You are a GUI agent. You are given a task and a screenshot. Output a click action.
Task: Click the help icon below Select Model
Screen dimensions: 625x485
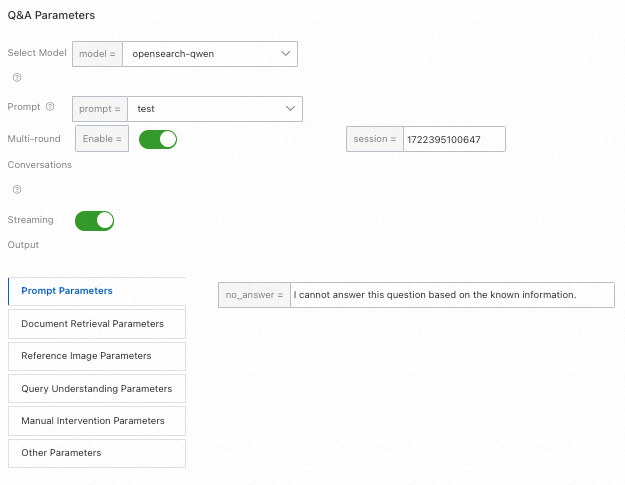[x=17, y=77]
